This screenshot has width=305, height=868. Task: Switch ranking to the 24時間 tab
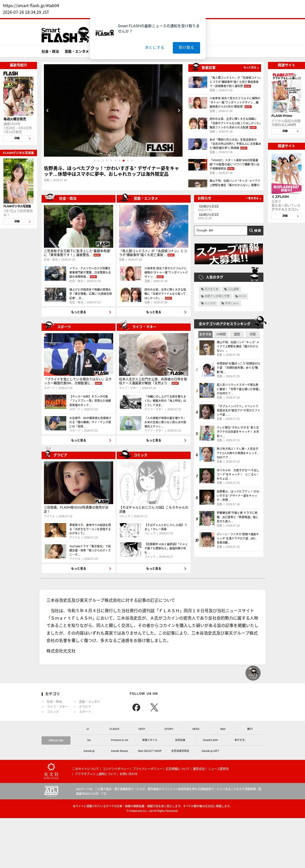(x=221, y=334)
